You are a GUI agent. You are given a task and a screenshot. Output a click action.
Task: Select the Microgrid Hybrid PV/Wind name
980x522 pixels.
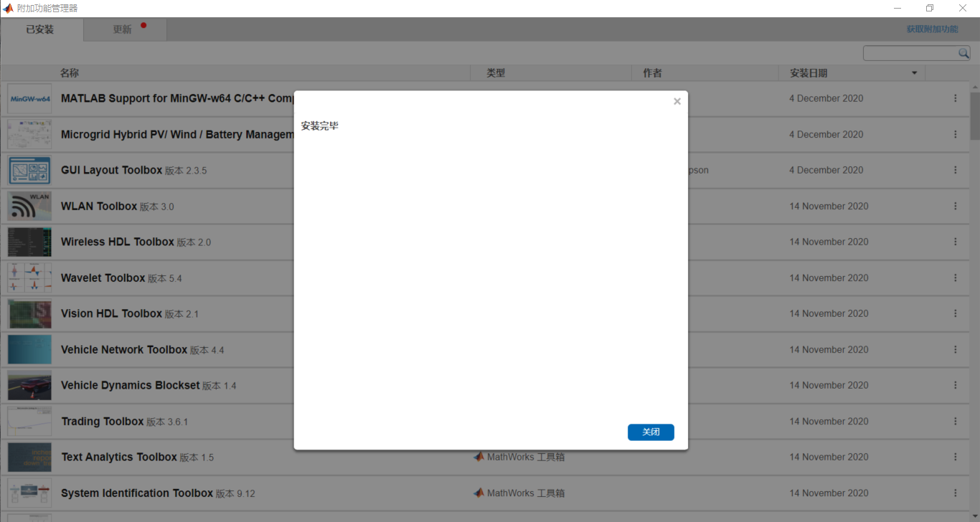[177, 134]
